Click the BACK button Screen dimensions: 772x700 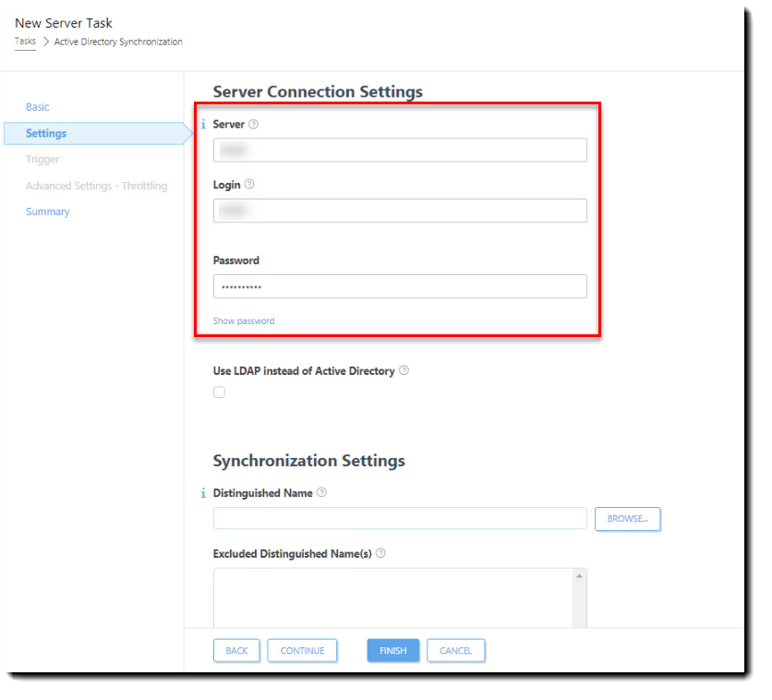click(236, 650)
